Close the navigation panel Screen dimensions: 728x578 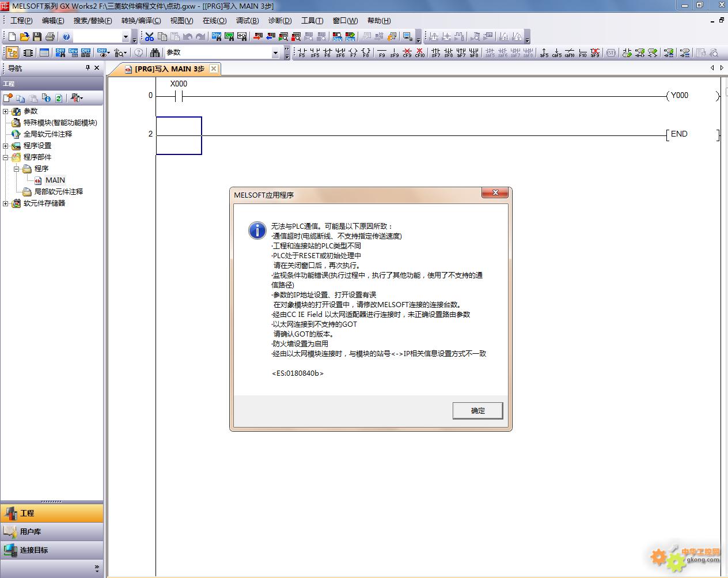pos(97,67)
